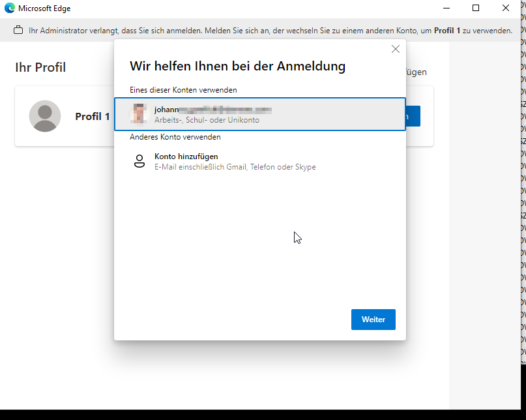The width and height of the screenshot is (526, 420).
Task: Click the Microsoft Edge logo in title bar
Action: (x=10, y=8)
